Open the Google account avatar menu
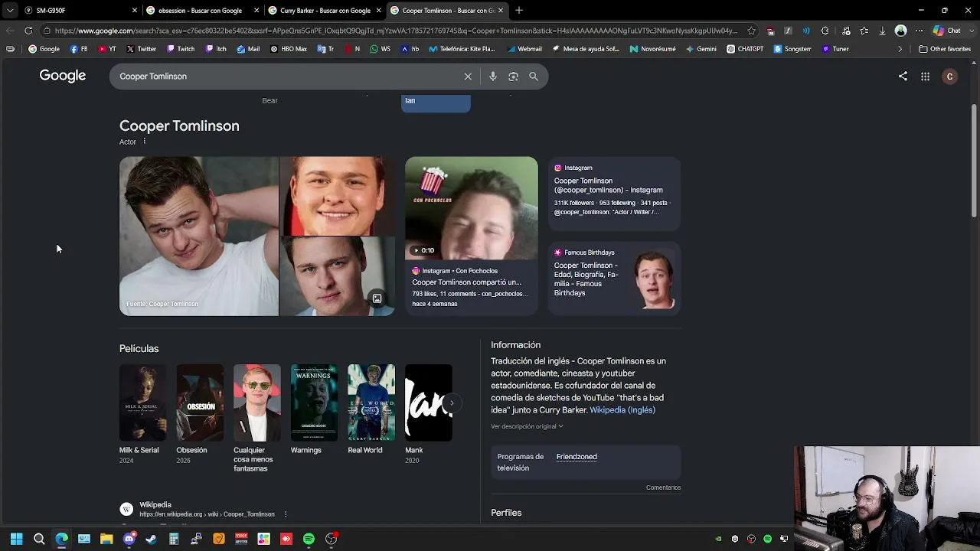Image resolution: width=980 pixels, height=551 pixels. tap(949, 77)
